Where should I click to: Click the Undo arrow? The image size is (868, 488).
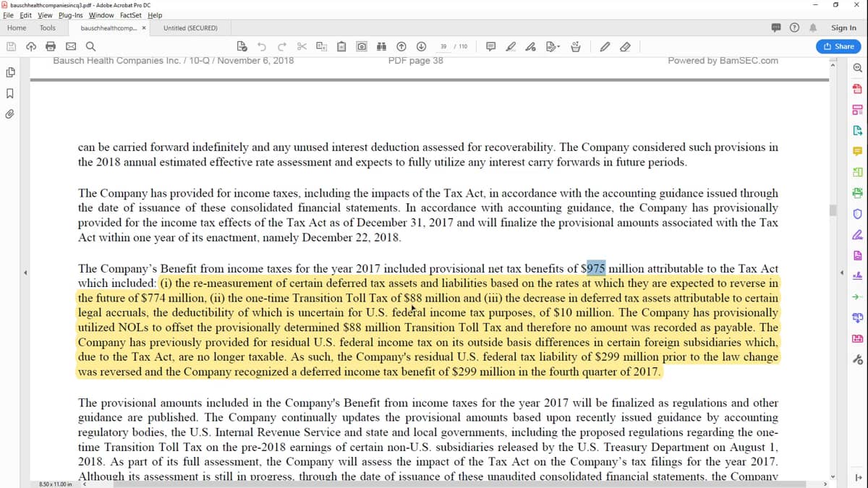coord(261,46)
